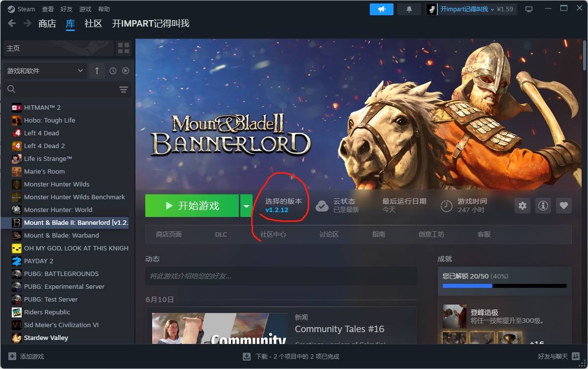The height and width of the screenshot is (369, 588).
Task: Go forward with the right arrow
Action: point(28,24)
